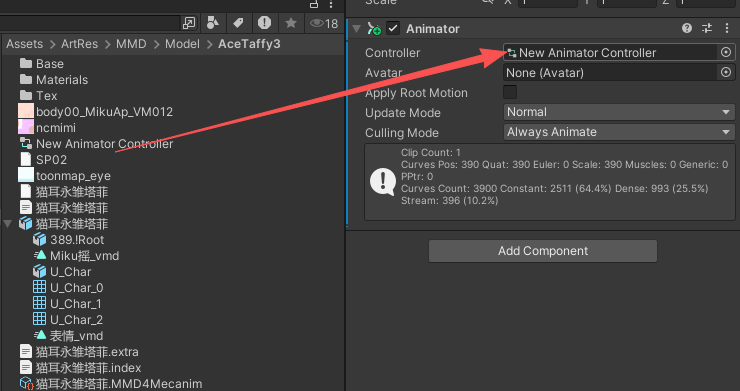Click ArtRes in the breadcrumb path

(x=79, y=44)
